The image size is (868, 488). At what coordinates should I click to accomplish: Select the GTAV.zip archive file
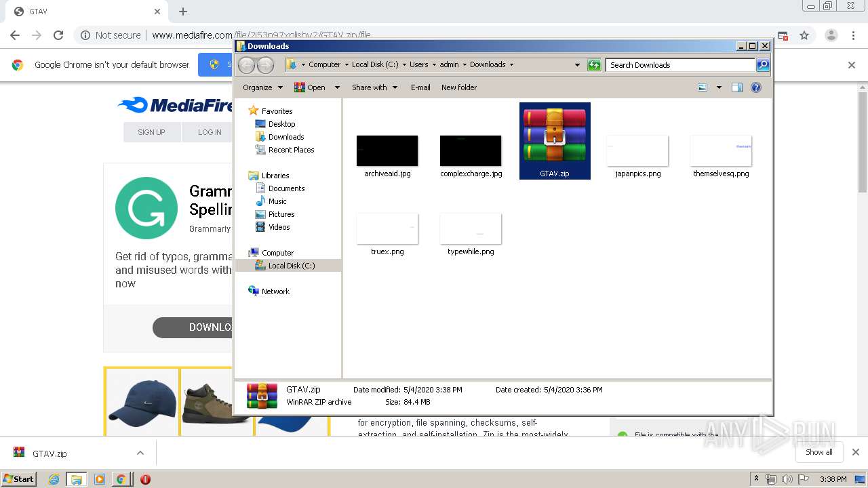555,141
